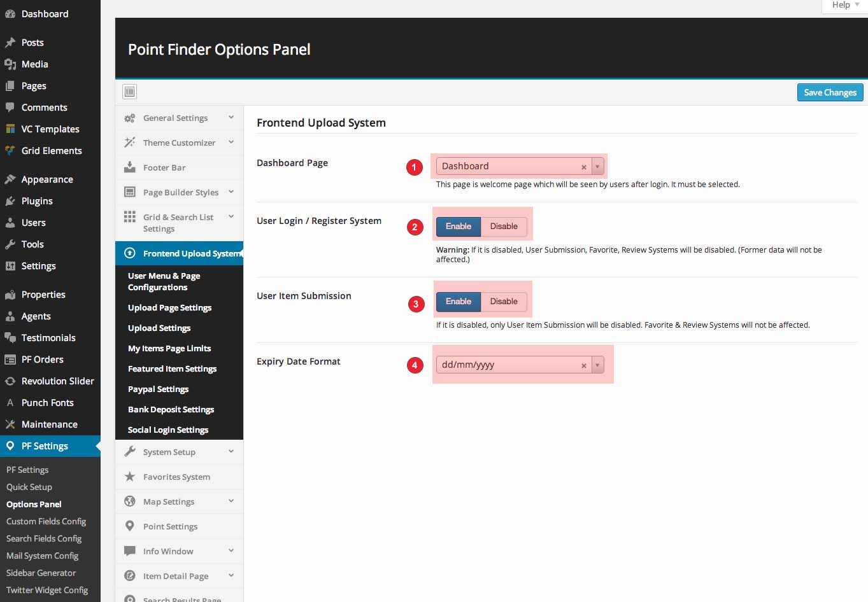Set User Item Submission to Disable
This screenshot has width=868, height=602.
[x=503, y=302]
